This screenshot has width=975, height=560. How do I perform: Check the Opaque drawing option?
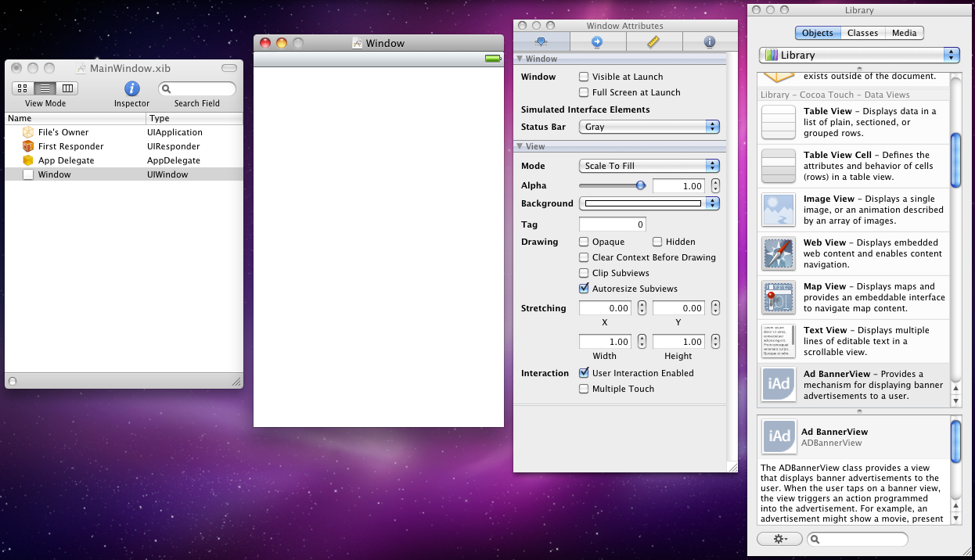coord(583,242)
